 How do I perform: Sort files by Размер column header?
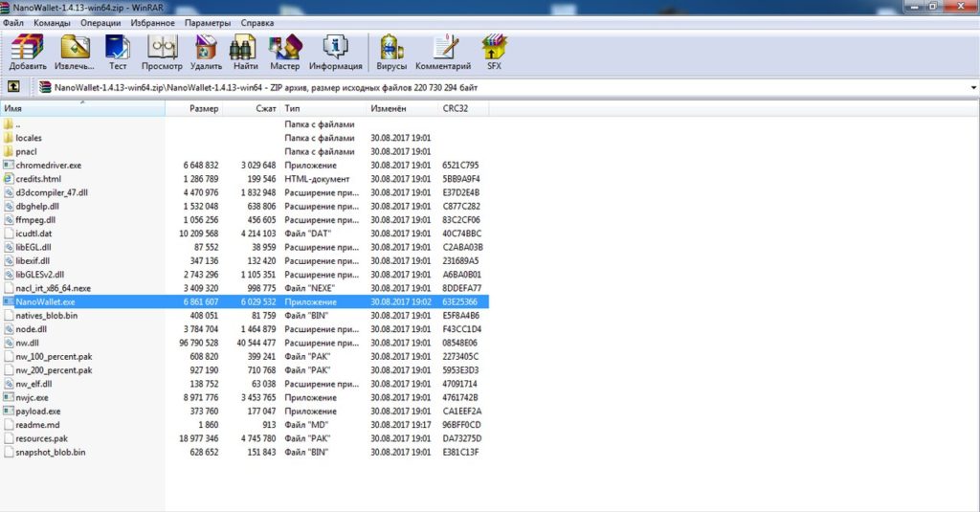(x=203, y=109)
